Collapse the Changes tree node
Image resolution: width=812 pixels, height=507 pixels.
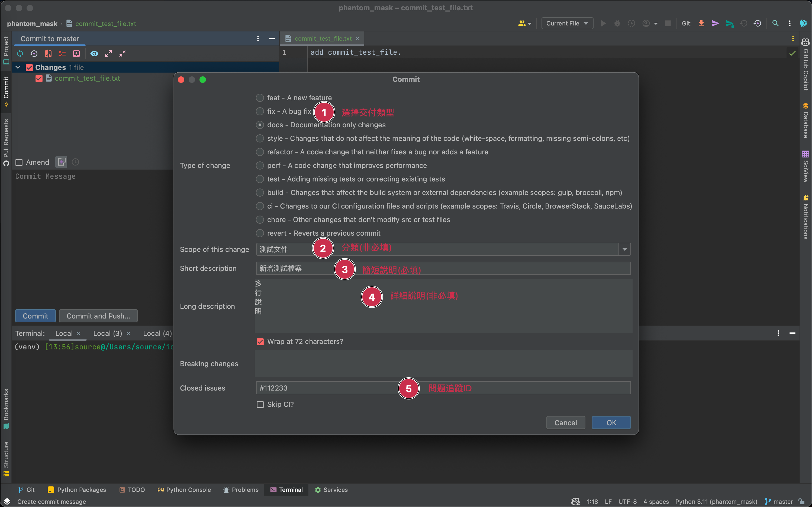click(x=18, y=67)
